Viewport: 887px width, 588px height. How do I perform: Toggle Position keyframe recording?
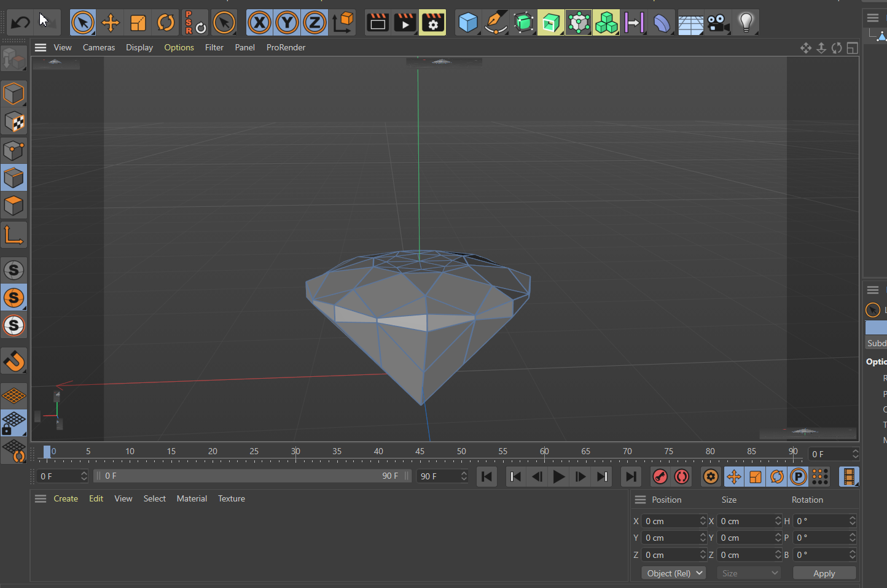(733, 476)
